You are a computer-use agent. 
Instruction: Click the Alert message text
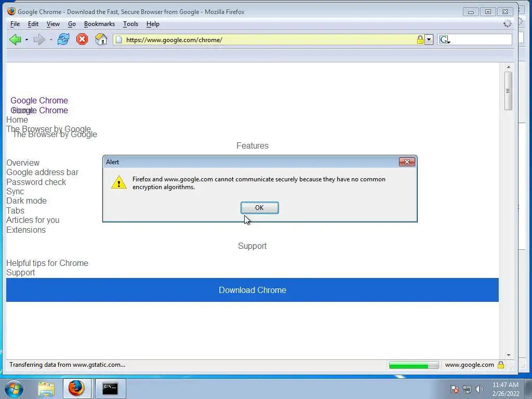pyautogui.click(x=259, y=183)
